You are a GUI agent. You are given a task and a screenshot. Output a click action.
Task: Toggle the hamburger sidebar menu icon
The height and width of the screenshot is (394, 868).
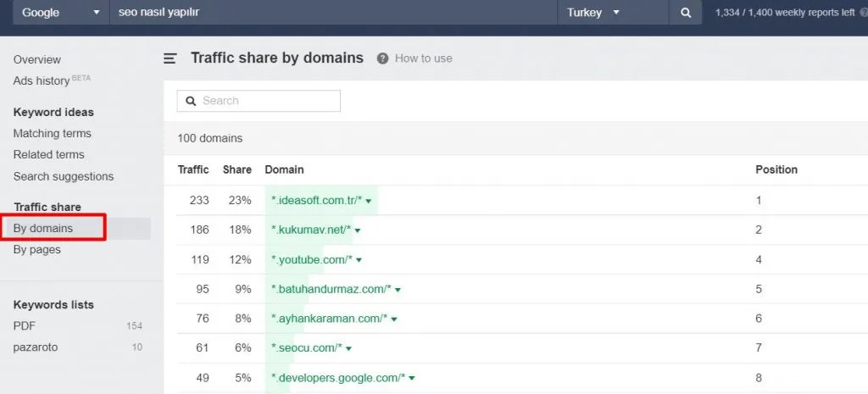coord(170,58)
